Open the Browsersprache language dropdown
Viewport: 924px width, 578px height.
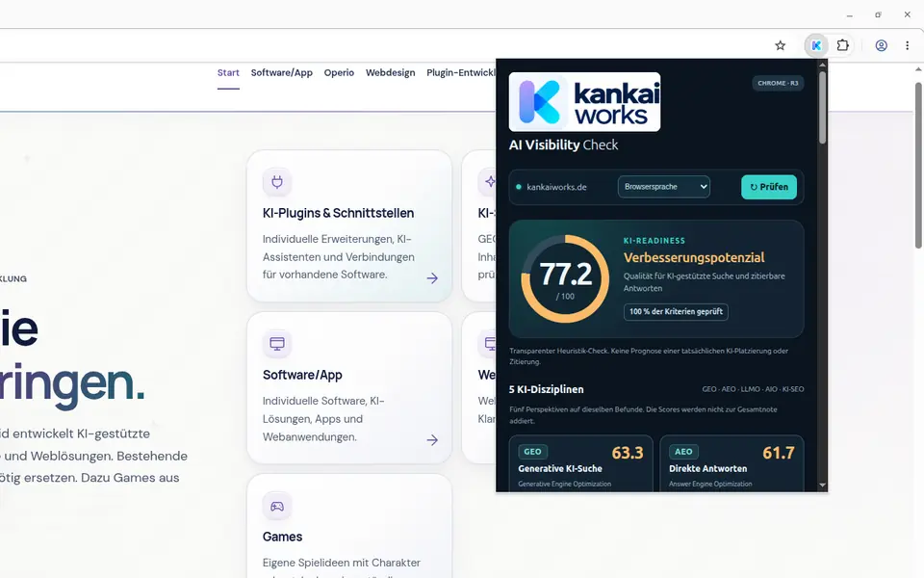tap(663, 187)
